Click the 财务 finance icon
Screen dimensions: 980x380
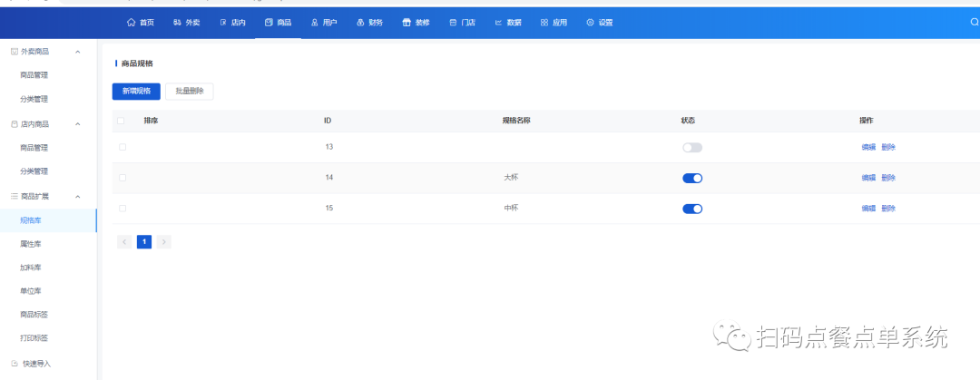click(x=360, y=22)
